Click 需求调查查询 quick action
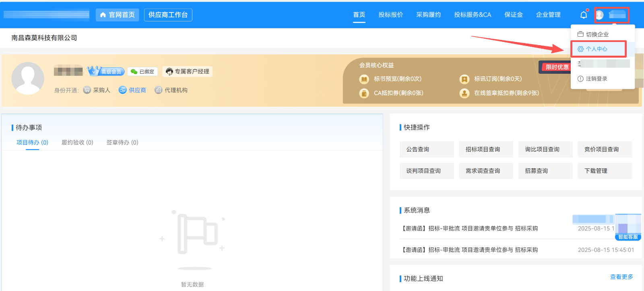This screenshot has height=291, width=644. click(486, 171)
